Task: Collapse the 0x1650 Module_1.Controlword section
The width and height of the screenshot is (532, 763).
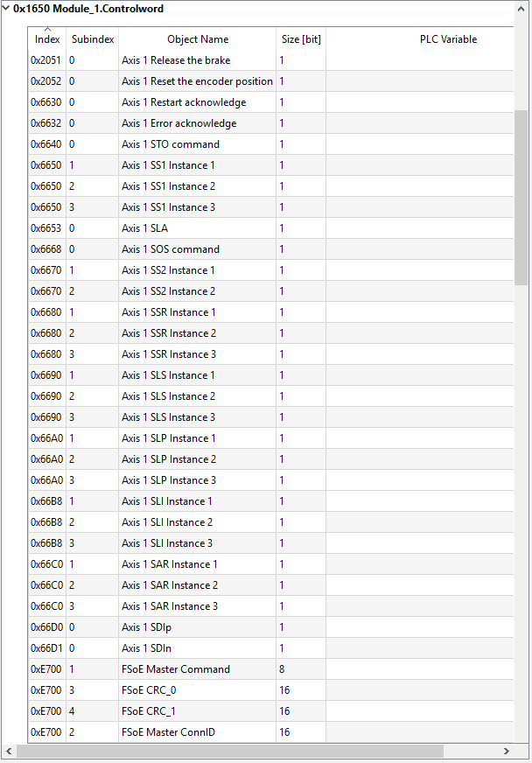Action: (6, 8)
